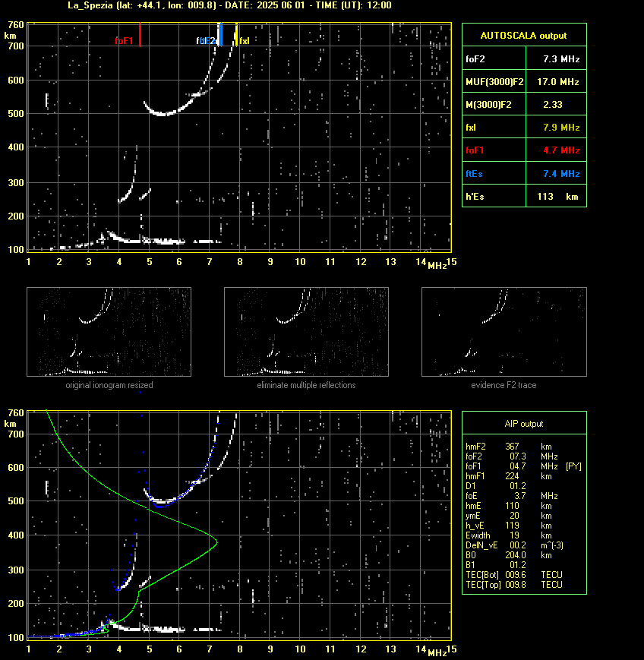The height and width of the screenshot is (660, 644).
Task: Click the TEC[Bot] '009.6' value
Action: pos(516,575)
